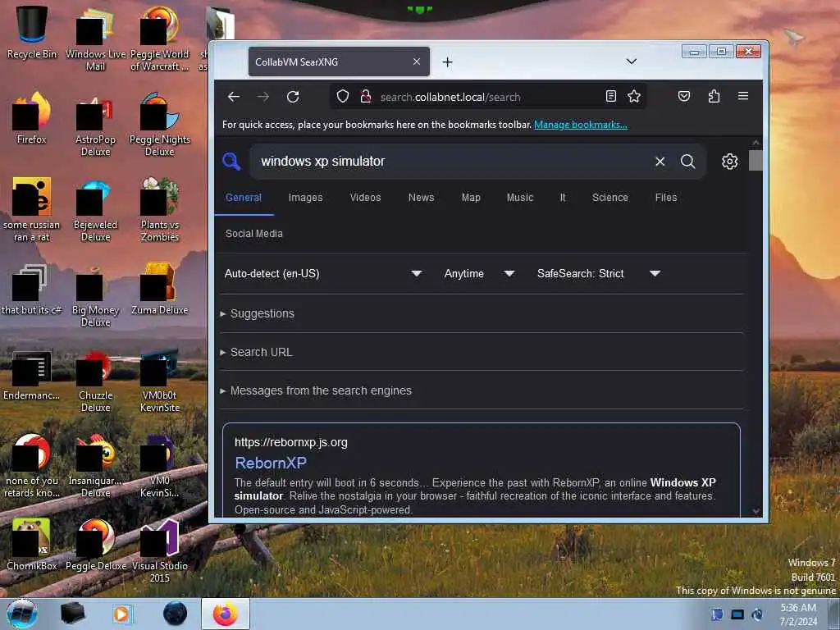840x630 pixels.
Task: Switch to the Science search tab
Action: (x=609, y=198)
